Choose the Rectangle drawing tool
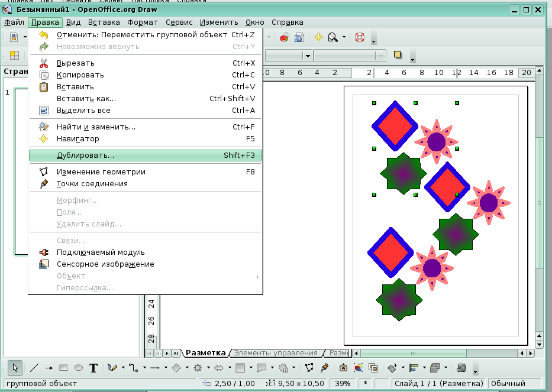The height and width of the screenshot is (392, 552). 64,368
